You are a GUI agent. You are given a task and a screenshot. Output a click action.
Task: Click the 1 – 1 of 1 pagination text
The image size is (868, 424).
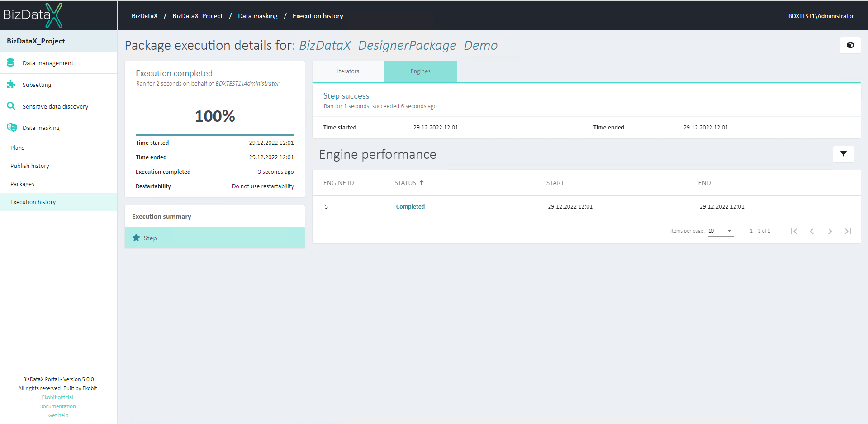(760, 231)
